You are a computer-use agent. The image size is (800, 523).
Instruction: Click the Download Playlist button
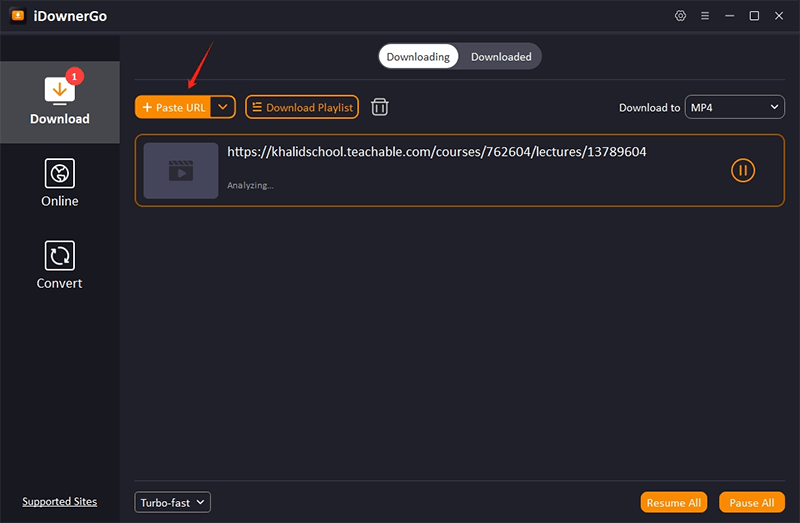coord(301,107)
